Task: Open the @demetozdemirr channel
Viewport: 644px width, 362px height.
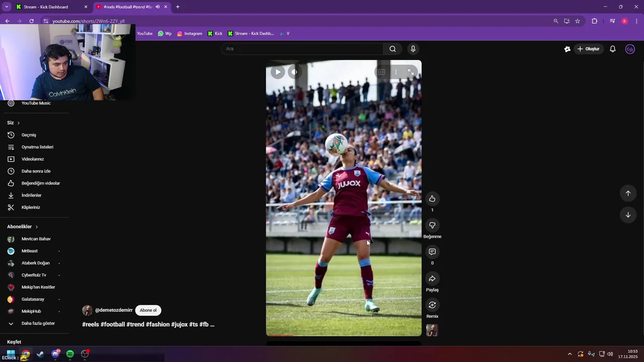Action: tap(114, 310)
